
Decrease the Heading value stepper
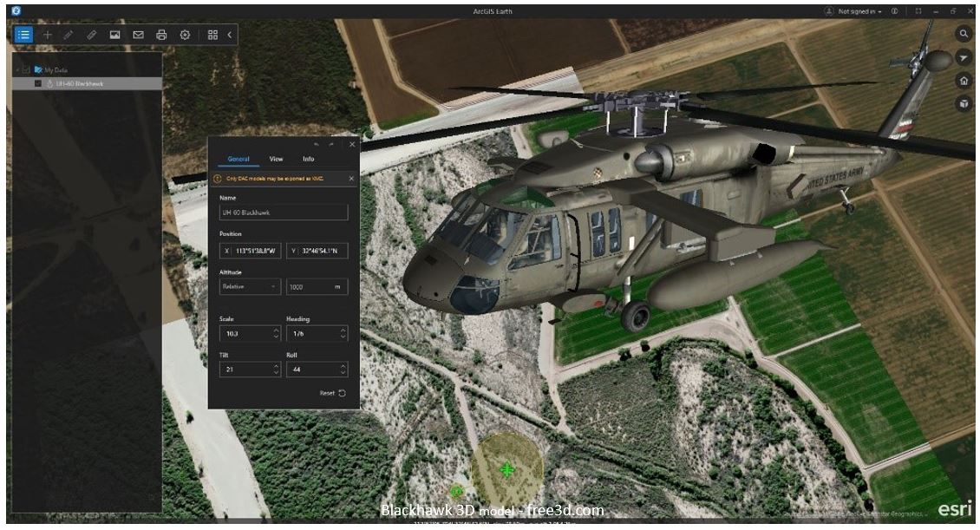343,337
